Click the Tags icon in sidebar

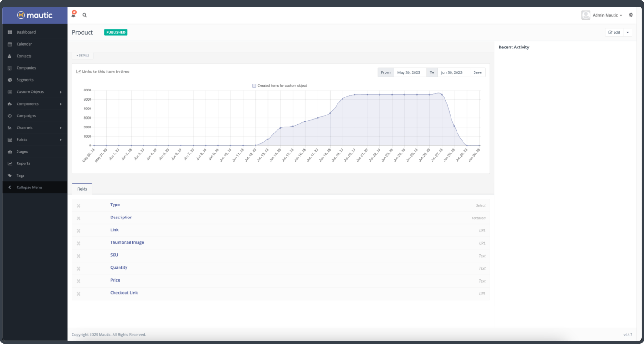tap(10, 175)
